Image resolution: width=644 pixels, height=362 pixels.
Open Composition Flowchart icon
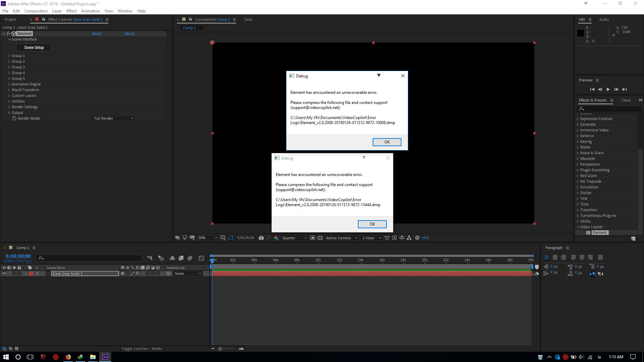coord(409,238)
